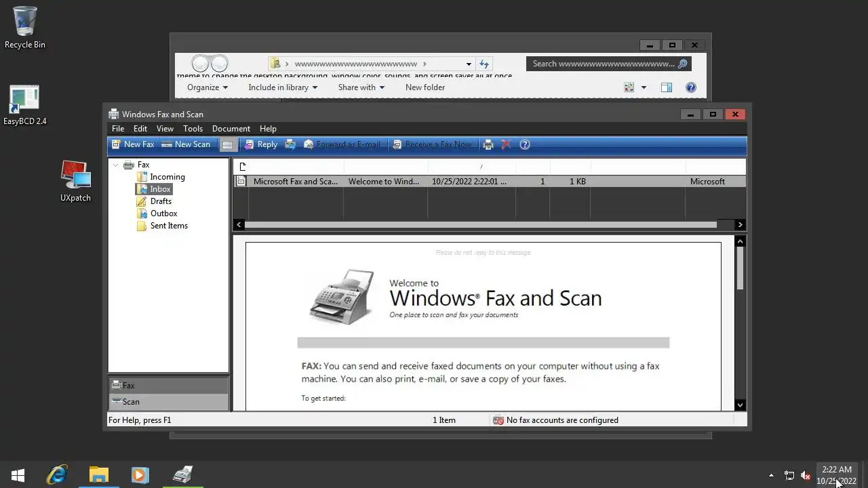Screen dimensions: 868x488
Task: Open the Explorer view options dropdown arrow
Action: coord(644,87)
